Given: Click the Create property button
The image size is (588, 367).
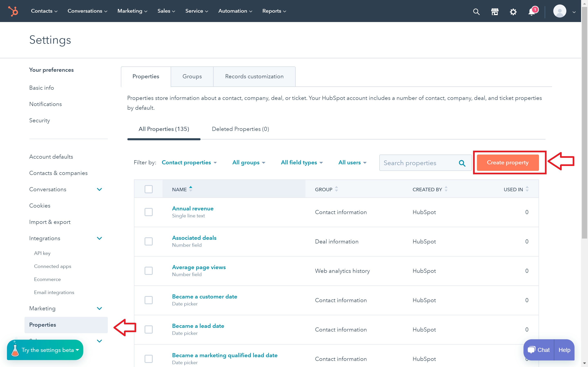Looking at the screenshot, I should point(508,162).
